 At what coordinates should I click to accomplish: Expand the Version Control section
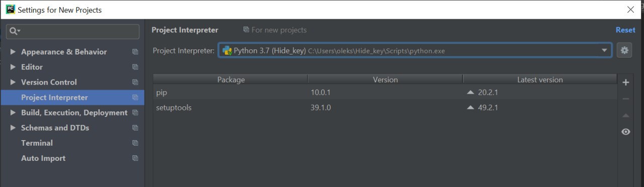coord(13,82)
